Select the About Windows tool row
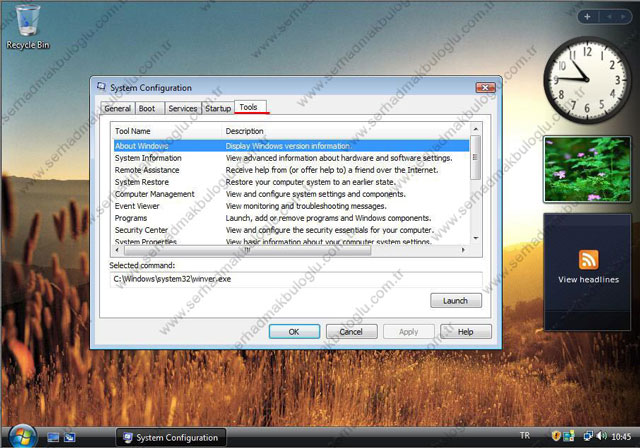The height and width of the screenshot is (448, 640). [x=291, y=146]
